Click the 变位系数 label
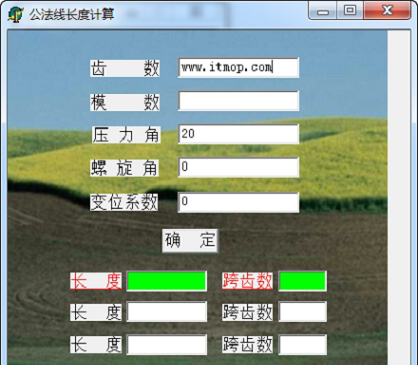Screen dimensions: 418x379 [124, 202]
